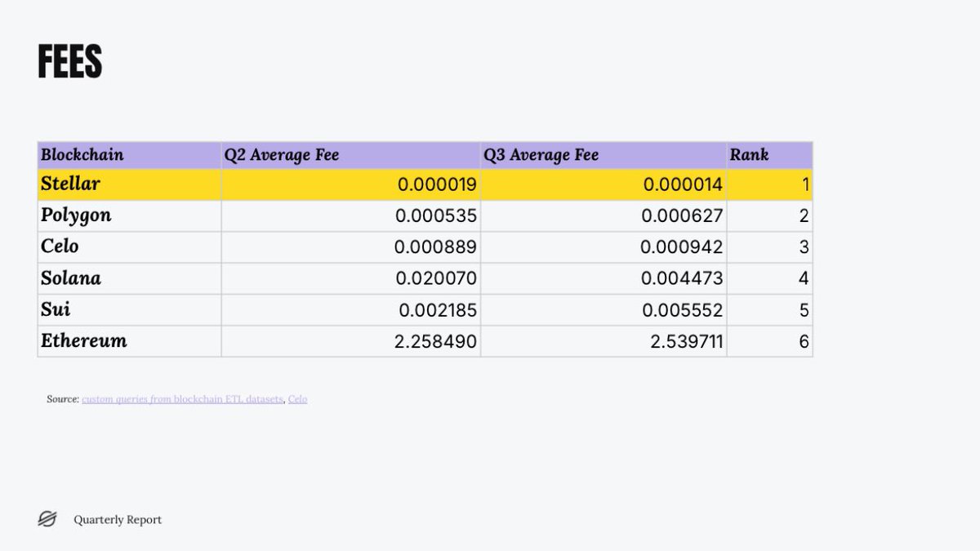Select Celo Q3 fee value 0.000942
The width and height of the screenshot is (980, 551).
(x=682, y=247)
